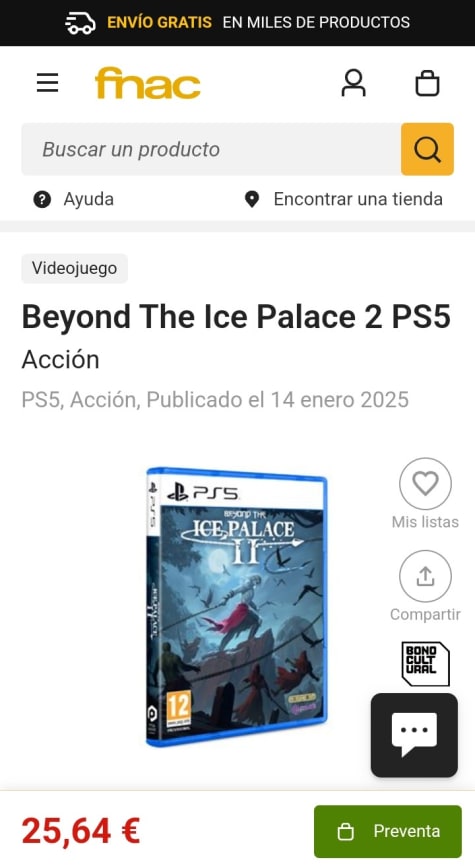The image size is (475, 866).
Task: Open the Beyond The Ice Palace 2 cover image
Action: [x=237, y=607]
